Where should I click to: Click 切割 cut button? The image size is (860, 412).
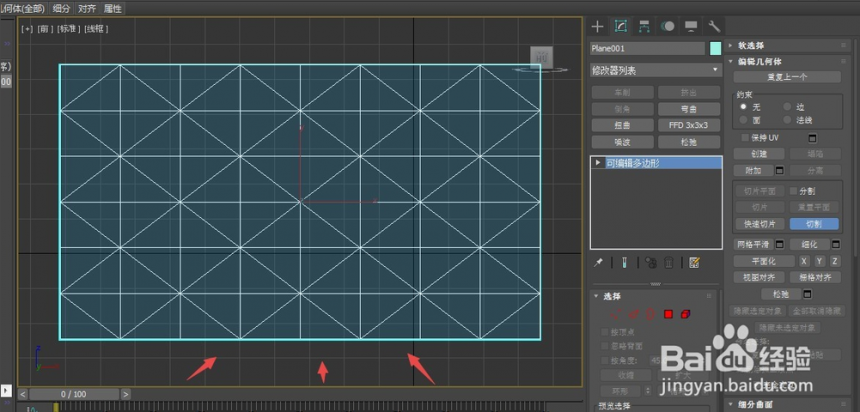pos(814,224)
